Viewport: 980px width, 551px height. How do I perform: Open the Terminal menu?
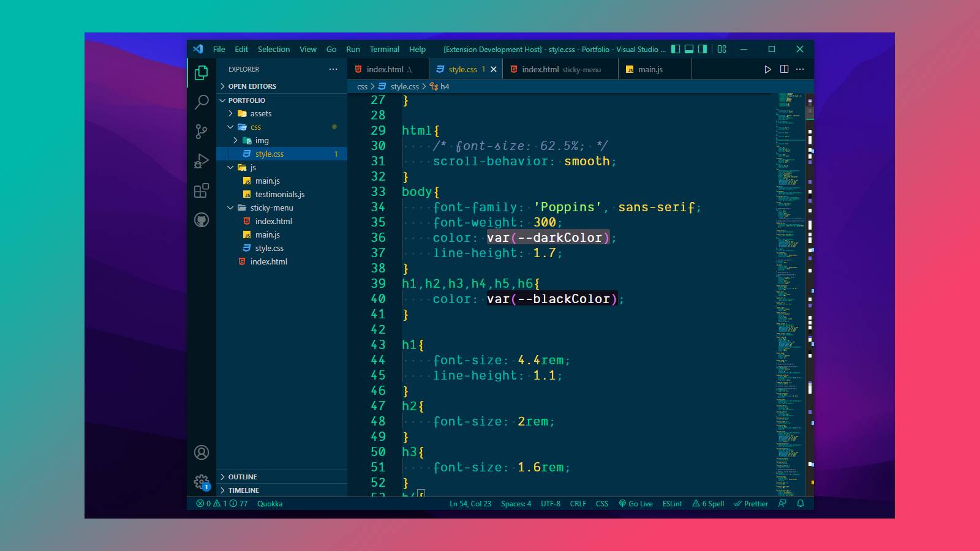click(384, 49)
